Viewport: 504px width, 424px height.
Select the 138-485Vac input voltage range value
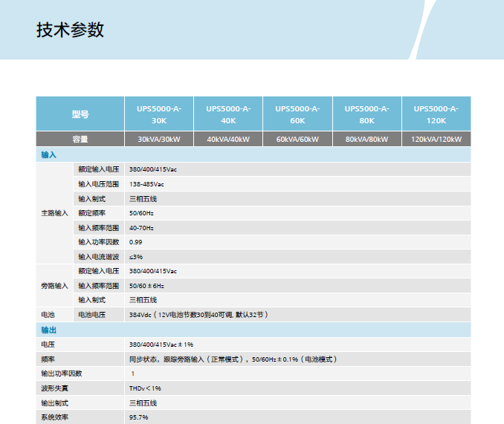(147, 184)
